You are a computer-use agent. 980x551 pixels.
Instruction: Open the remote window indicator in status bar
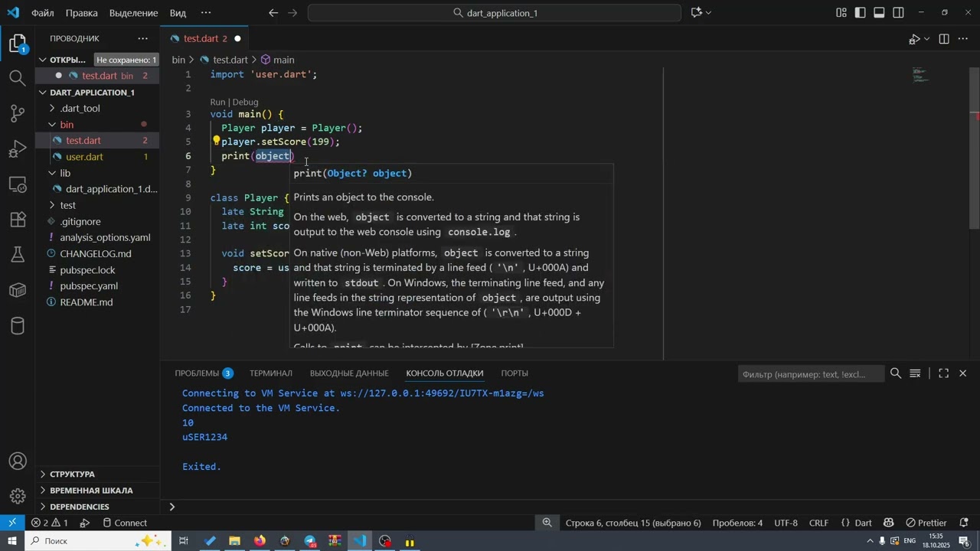pyautogui.click(x=12, y=523)
